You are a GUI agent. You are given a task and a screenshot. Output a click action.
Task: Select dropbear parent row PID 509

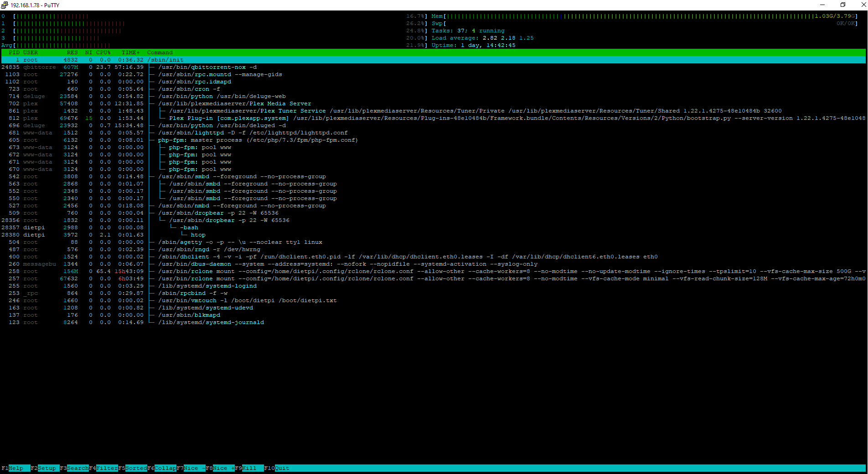click(x=434, y=213)
